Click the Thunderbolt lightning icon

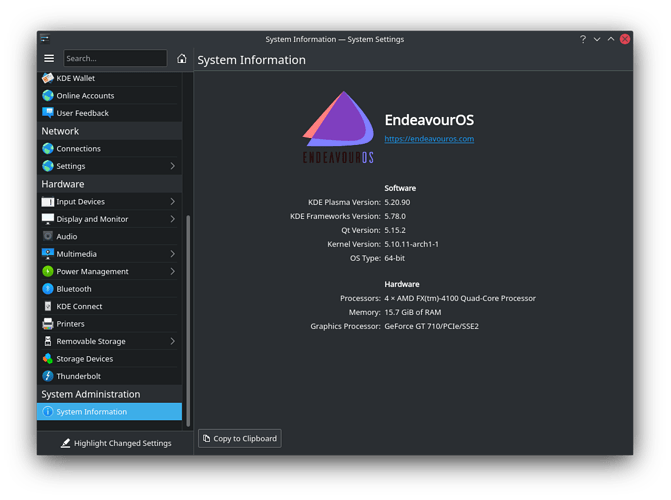[x=48, y=376]
